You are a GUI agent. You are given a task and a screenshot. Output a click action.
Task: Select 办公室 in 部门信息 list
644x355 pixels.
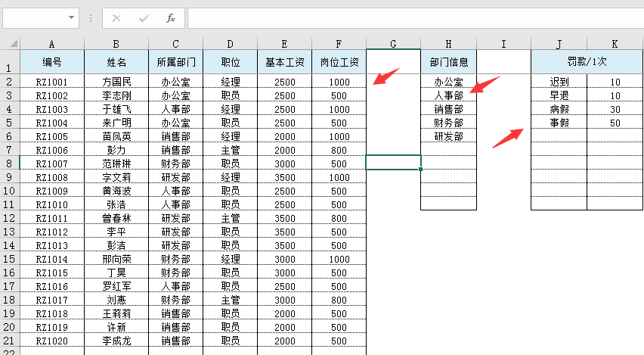[x=448, y=82]
